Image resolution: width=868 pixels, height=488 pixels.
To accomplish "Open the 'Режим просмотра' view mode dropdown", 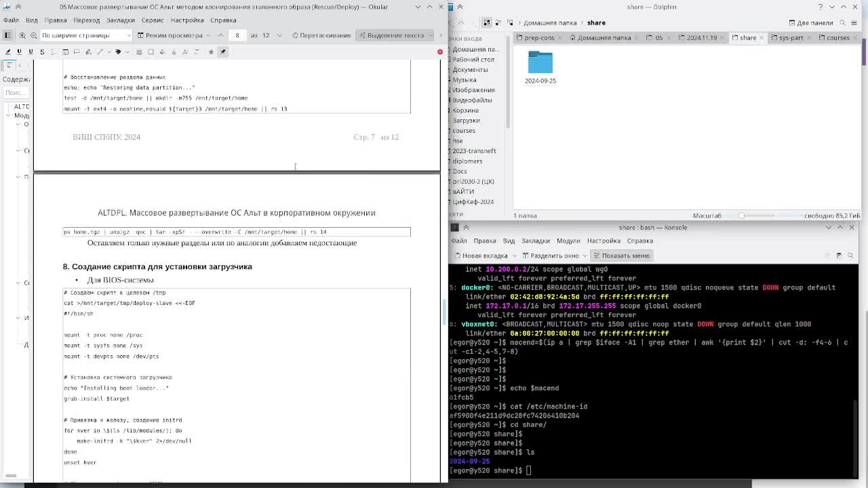I will 174,35.
